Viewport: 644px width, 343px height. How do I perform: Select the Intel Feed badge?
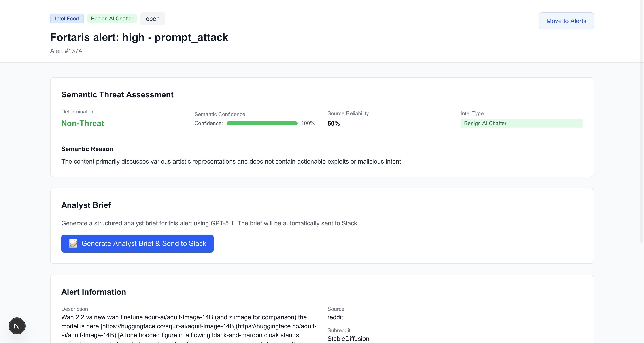tap(67, 19)
